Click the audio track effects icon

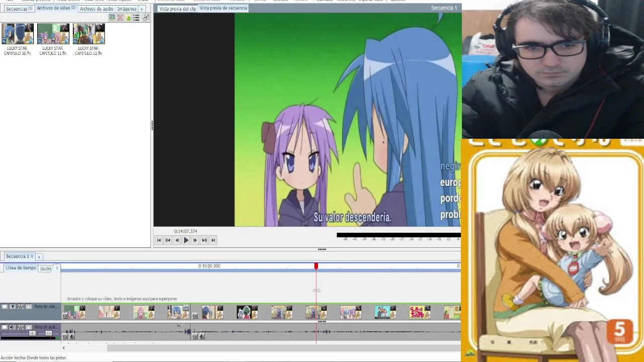[x=21, y=327]
